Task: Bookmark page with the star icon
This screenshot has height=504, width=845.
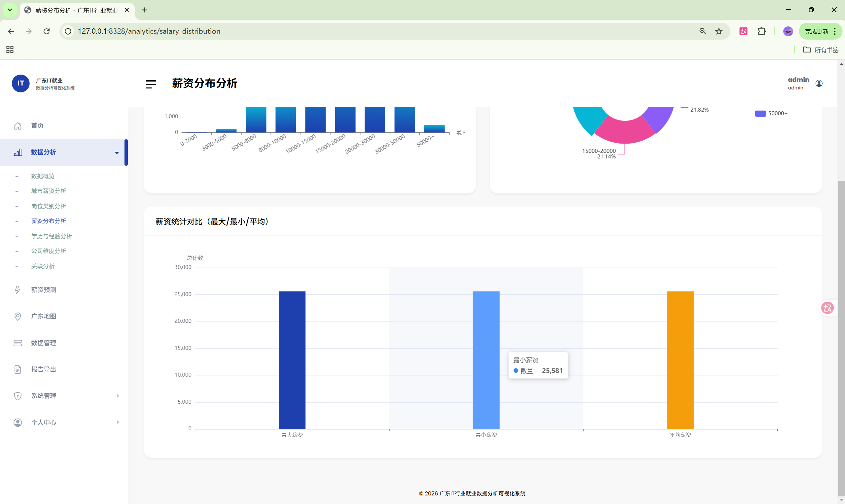Action: coord(719,31)
